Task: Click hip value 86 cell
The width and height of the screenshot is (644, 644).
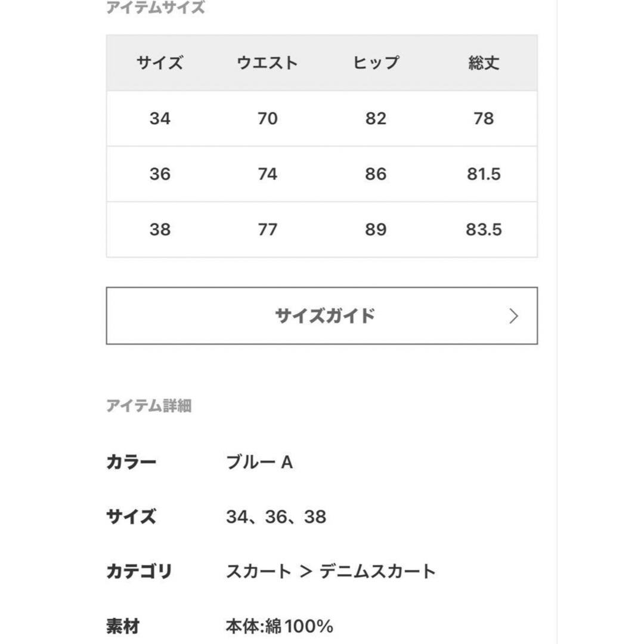Action: coord(376,174)
